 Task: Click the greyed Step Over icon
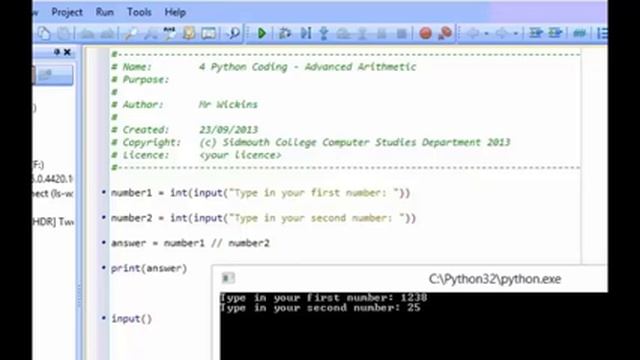pos(344,33)
